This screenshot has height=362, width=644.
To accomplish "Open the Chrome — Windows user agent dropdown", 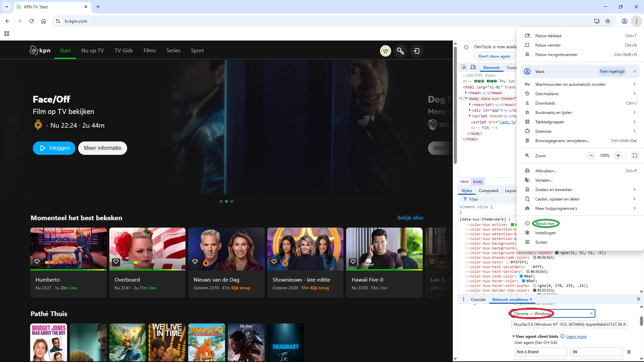I will coord(552,314).
